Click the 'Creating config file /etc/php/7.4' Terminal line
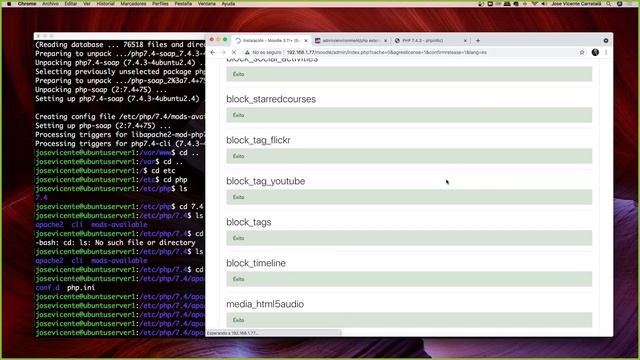 [x=120, y=117]
